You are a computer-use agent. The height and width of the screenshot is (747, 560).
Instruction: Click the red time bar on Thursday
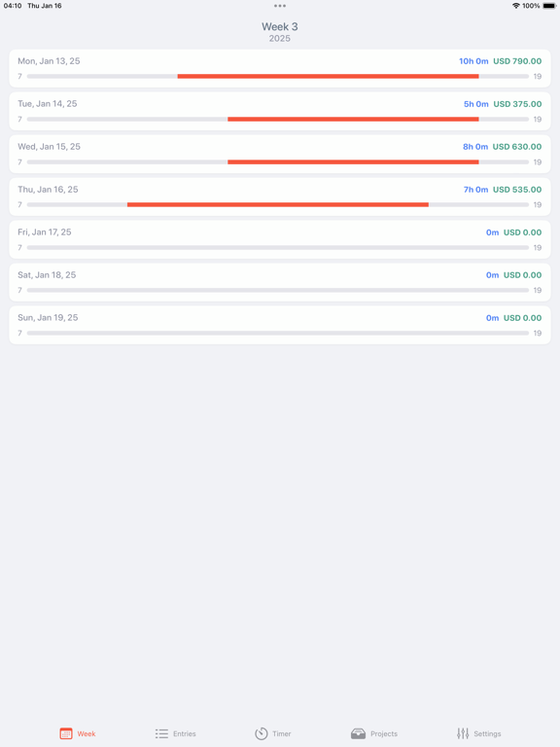(x=278, y=205)
